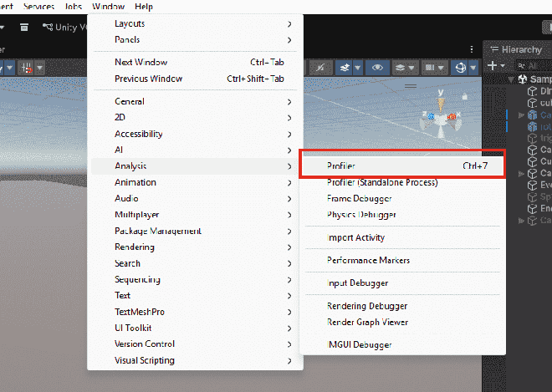Click the scene camera settings icon

pos(430,67)
